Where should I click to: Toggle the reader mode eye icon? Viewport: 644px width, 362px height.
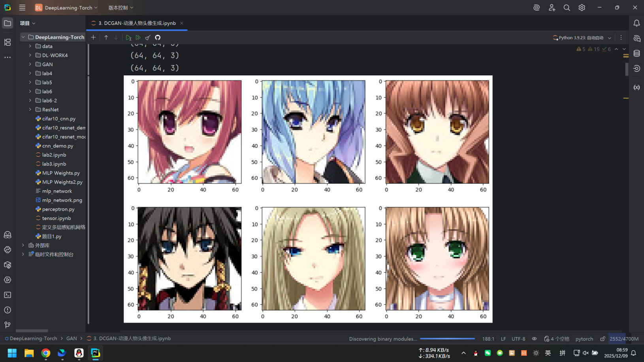534,339
